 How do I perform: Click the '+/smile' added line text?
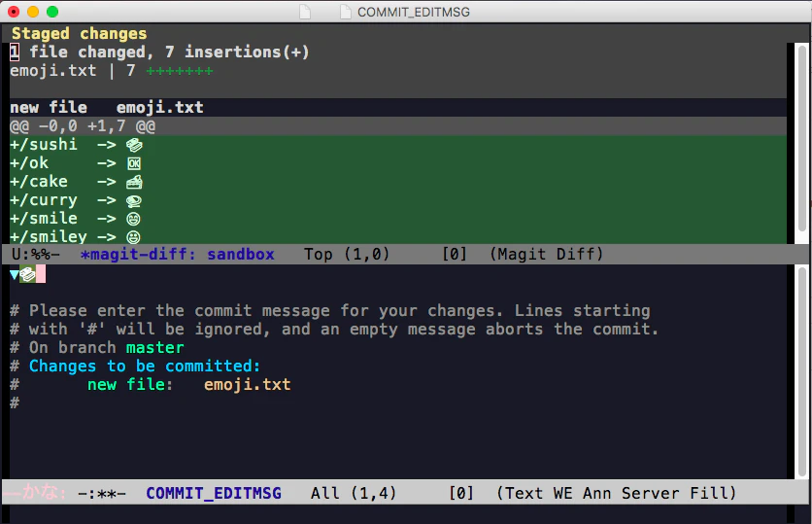click(x=44, y=219)
